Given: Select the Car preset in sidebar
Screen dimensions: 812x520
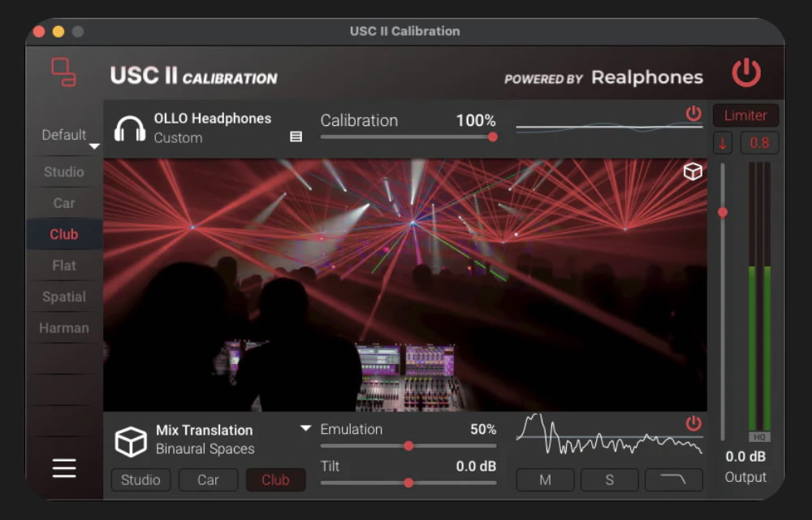Looking at the screenshot, I should pos(64,203).
